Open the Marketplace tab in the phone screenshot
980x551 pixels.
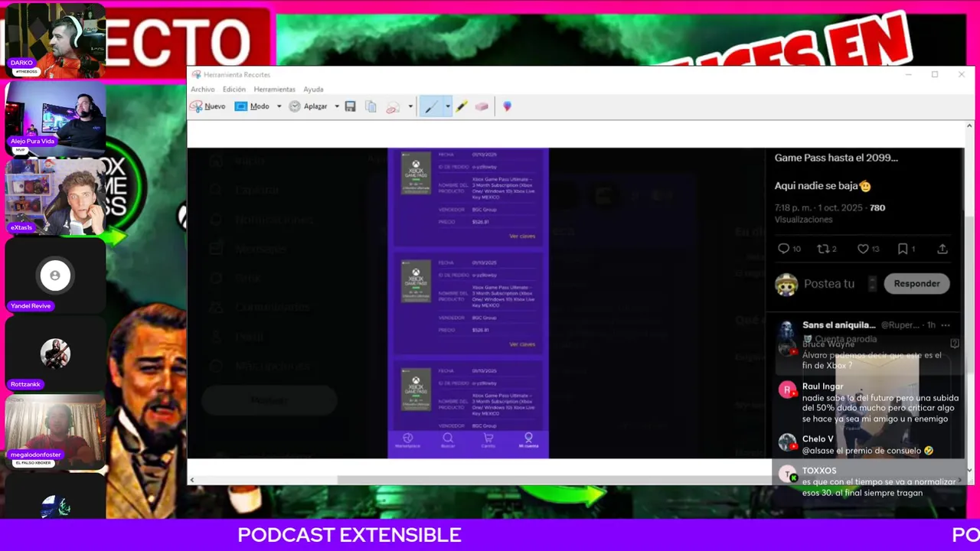tap(407, 441)
